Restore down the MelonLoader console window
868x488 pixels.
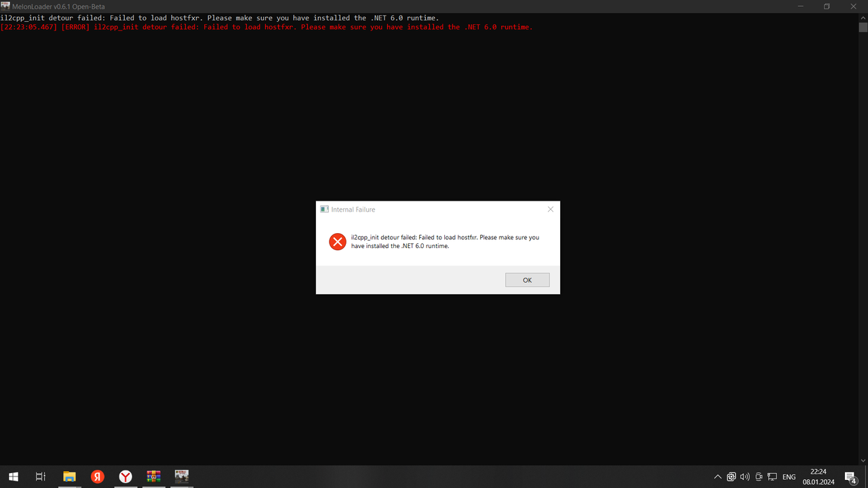tap(827, 6)
